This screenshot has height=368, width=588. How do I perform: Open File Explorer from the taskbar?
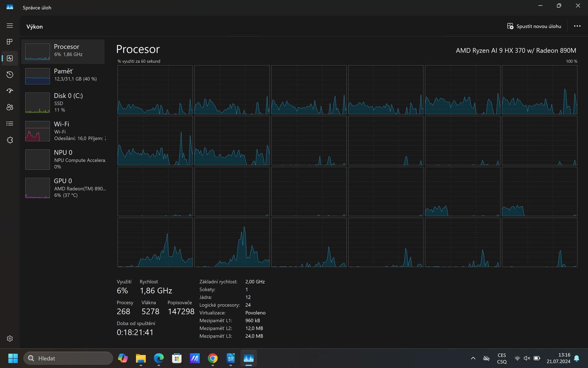141,358
